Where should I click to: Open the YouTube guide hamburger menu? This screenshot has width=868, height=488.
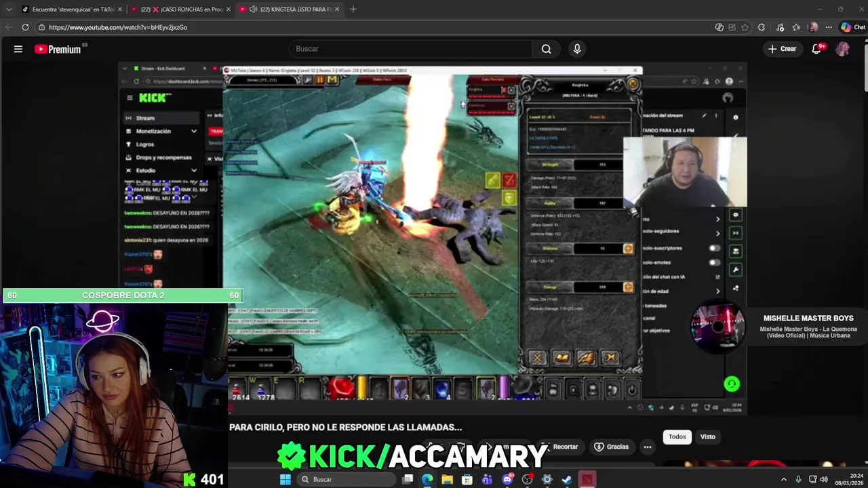(x=18, y=49)
